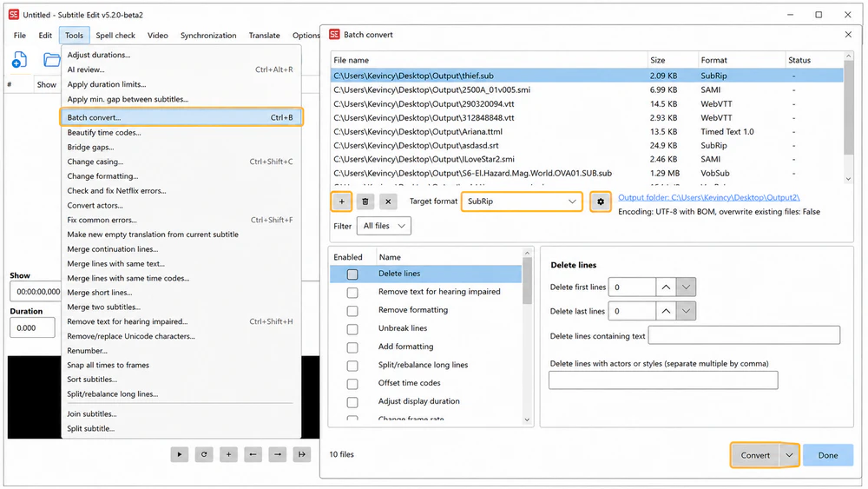Screen dimensions: 868x489
Task: Open the Edit menu
Action: pyautogui.click(x=45, y=36)
